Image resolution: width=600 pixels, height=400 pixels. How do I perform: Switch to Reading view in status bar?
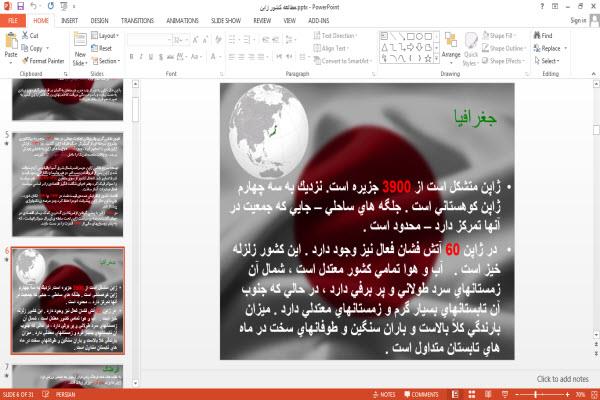click(x=488, y=394)
